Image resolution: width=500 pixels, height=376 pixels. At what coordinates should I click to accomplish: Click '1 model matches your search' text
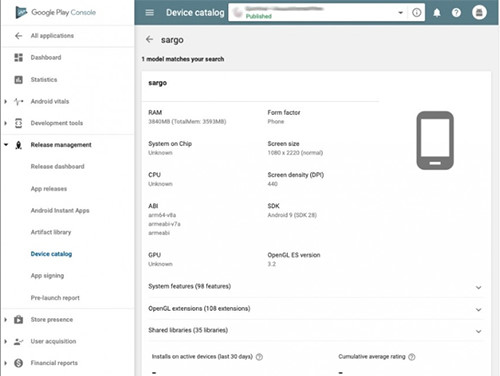183,59
